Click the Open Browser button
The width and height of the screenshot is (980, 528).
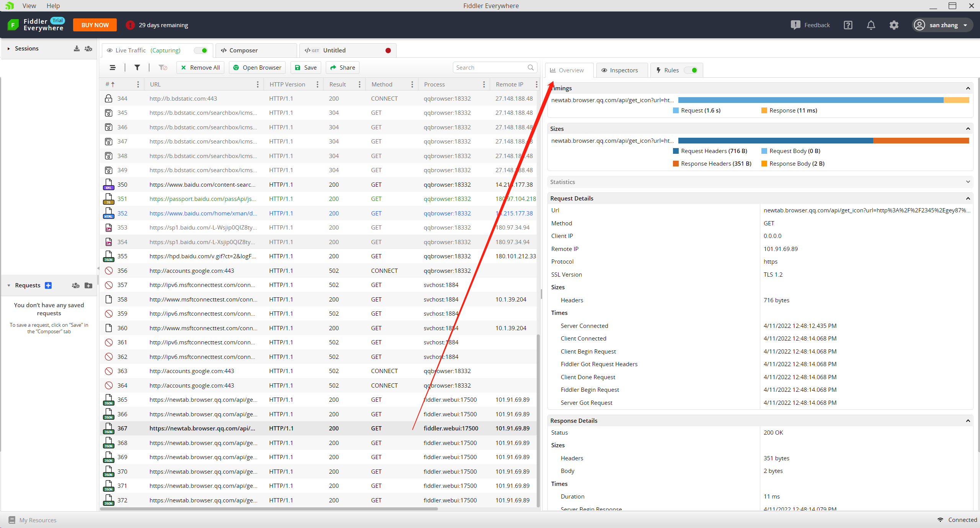pos(257,68)
